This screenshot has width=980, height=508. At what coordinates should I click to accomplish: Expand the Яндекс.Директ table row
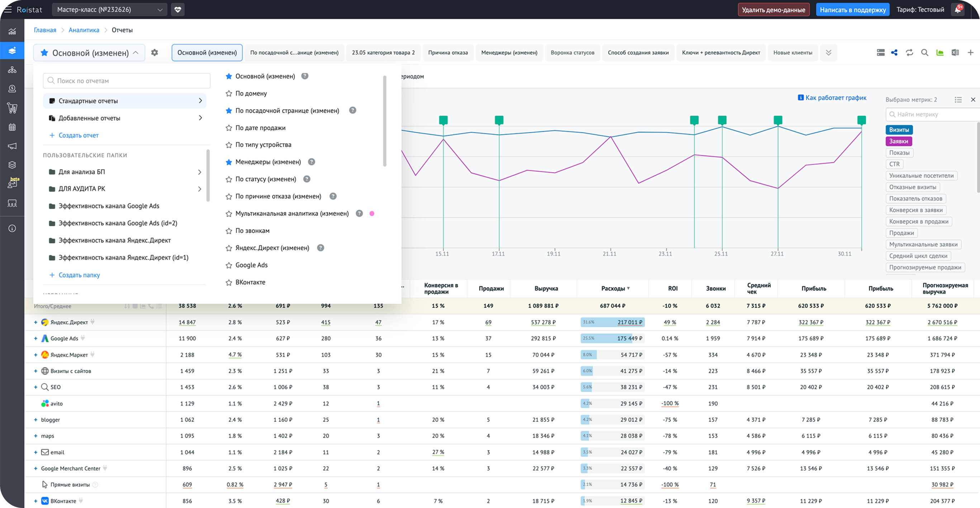click(x=36, y=322)
